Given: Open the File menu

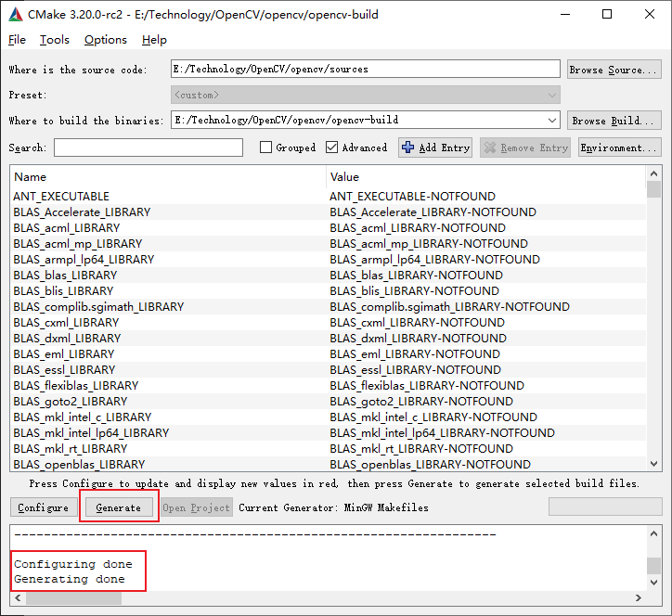Looking at the screenshot, I should [x=17, y=40].
